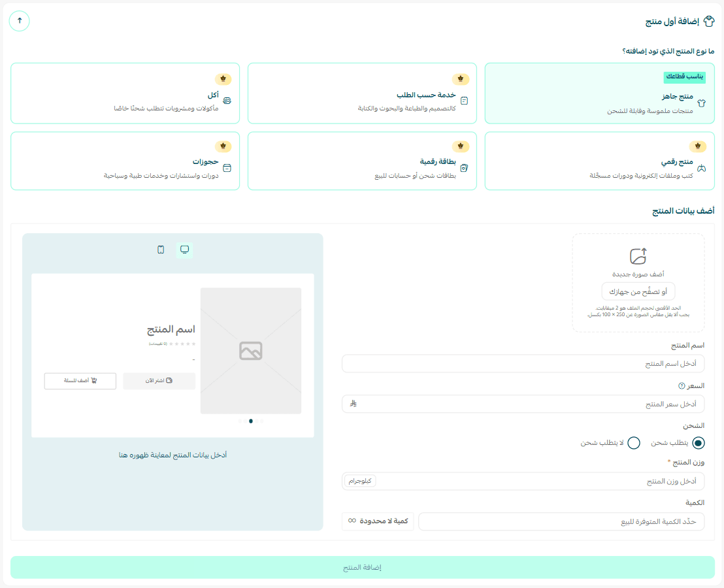The width and height of the screenshot is (724, 588).
Task: Collapse the section with the up-arrow button
Action: click(20, 21)
